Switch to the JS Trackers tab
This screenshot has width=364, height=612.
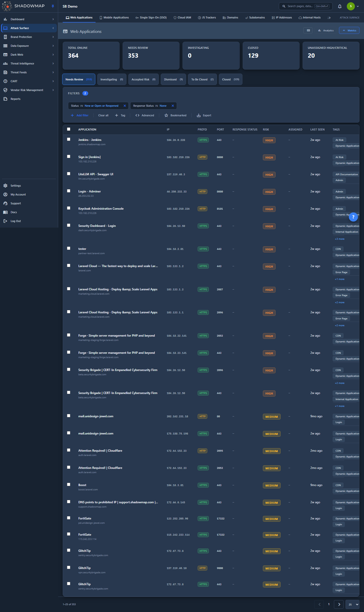pos(207,18)
